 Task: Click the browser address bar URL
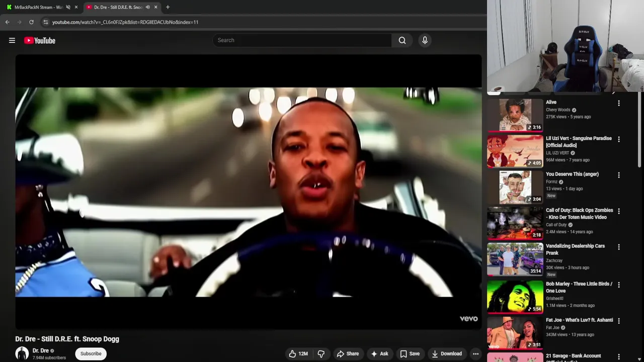[125, 22]
